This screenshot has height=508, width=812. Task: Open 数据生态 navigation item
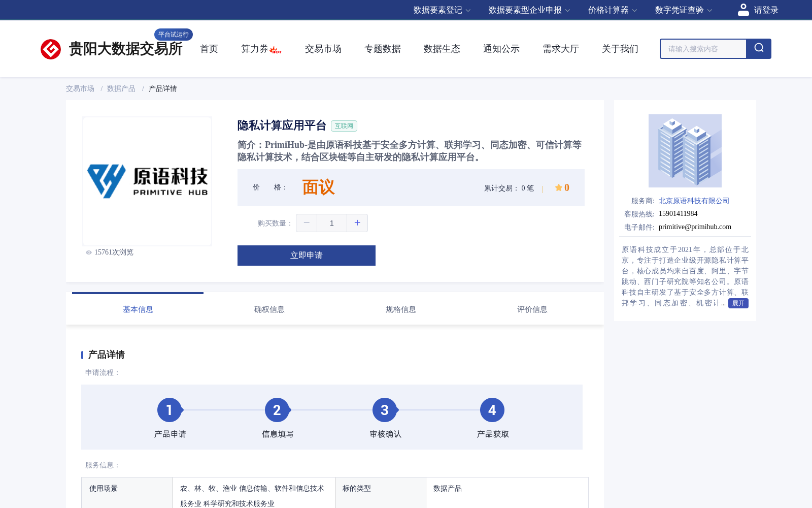tap(442, 49)
